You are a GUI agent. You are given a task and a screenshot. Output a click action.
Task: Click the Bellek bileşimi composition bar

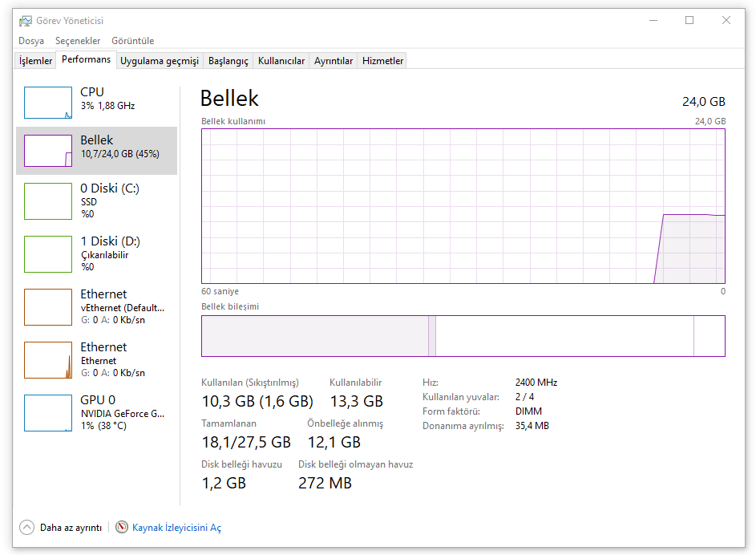point(463,336)
